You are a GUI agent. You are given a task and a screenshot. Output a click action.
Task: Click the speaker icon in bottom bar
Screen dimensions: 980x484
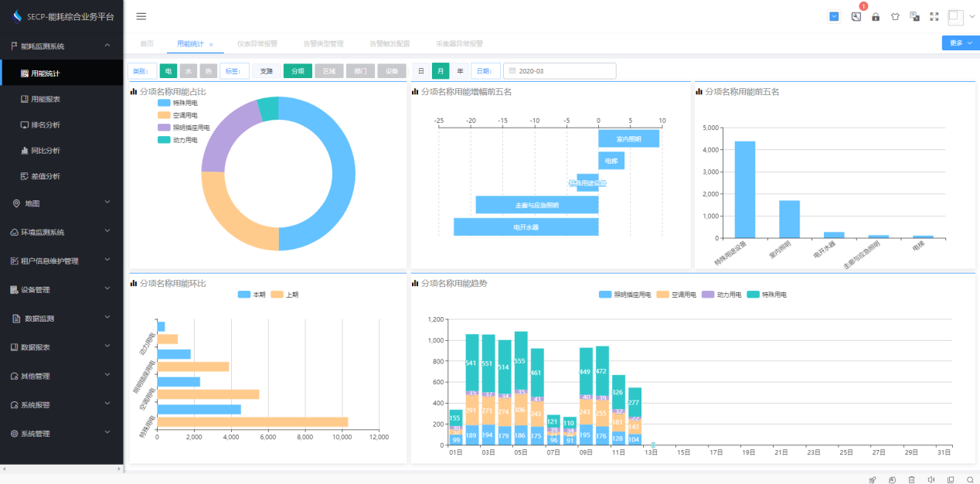(931, 479)
